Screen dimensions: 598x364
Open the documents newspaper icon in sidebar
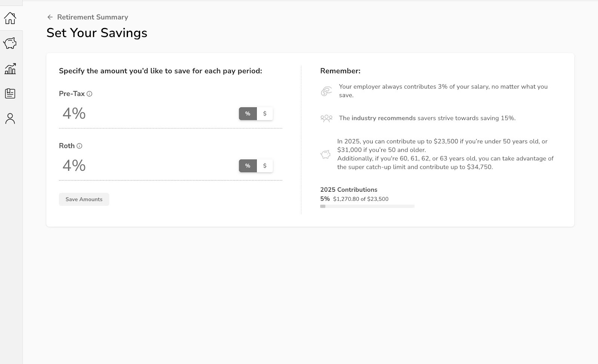[x=10, y=93]
